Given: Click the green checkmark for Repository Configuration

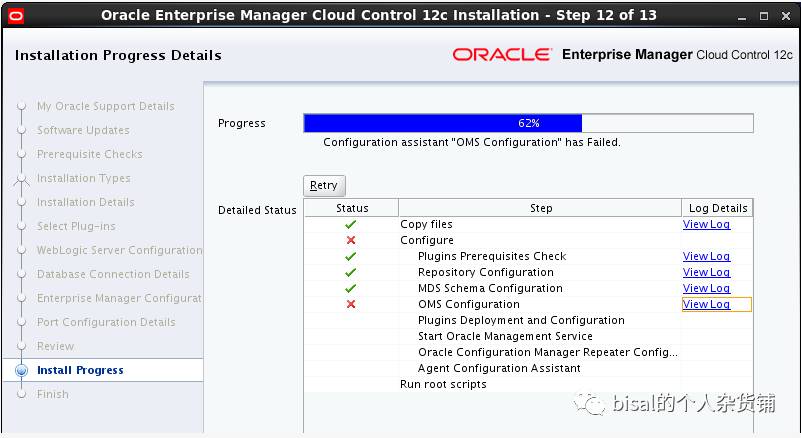Looking at the screenshot, I should (351, 273).
